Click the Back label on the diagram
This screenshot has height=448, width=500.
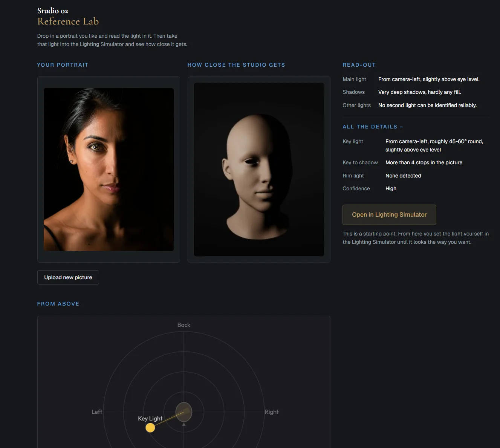[x=184, y=325]
